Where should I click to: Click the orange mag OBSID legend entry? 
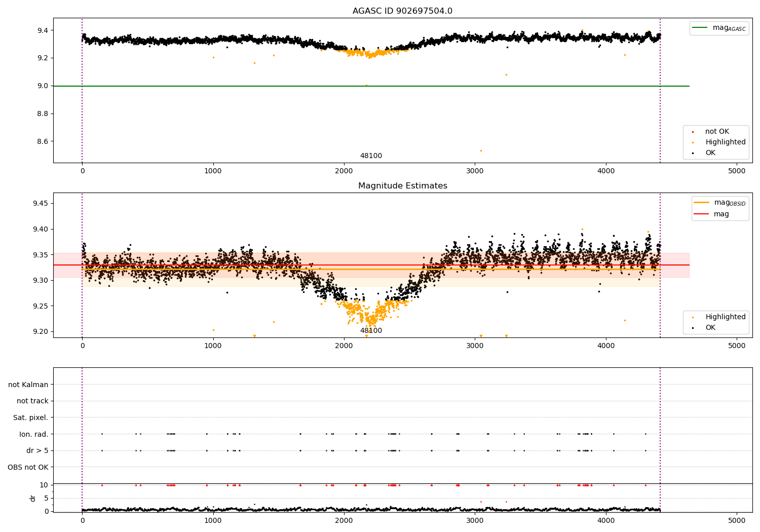pyautogui.click(x=719, y=203)
